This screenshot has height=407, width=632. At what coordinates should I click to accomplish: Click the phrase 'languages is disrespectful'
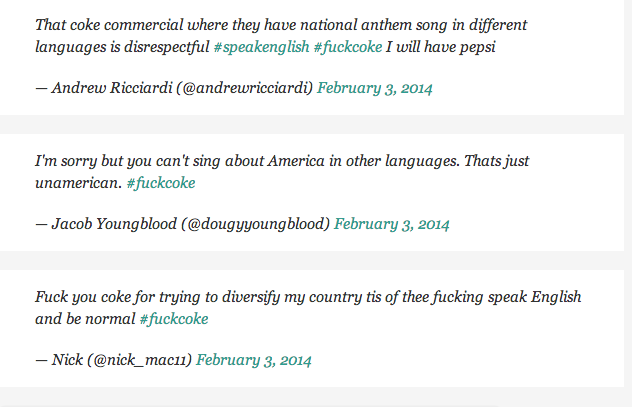(122, 48)
